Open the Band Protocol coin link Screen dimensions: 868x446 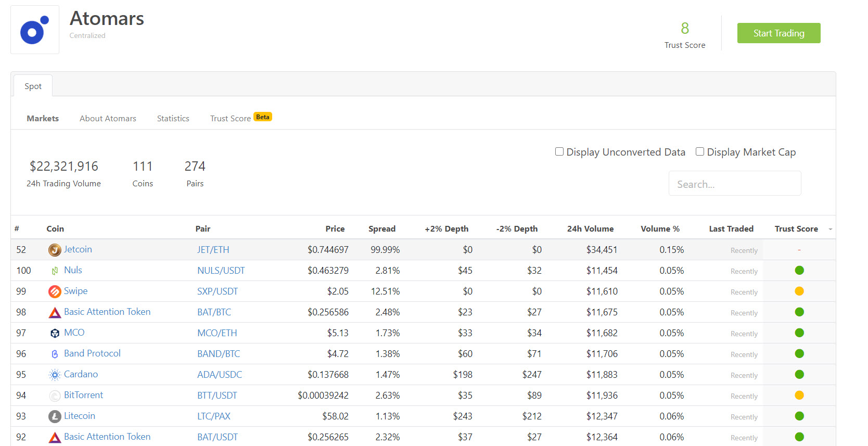[92, 353]
